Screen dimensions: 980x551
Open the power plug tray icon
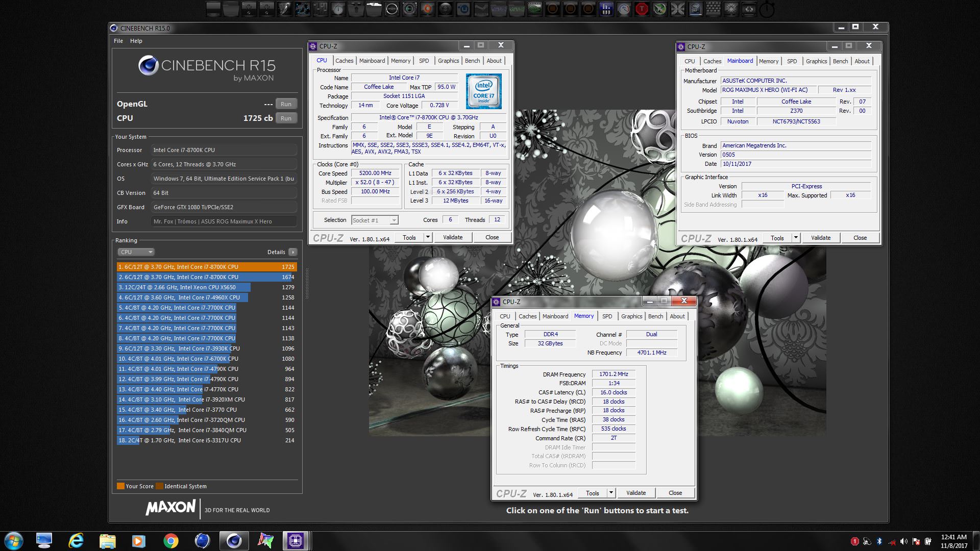coord(928,541)
